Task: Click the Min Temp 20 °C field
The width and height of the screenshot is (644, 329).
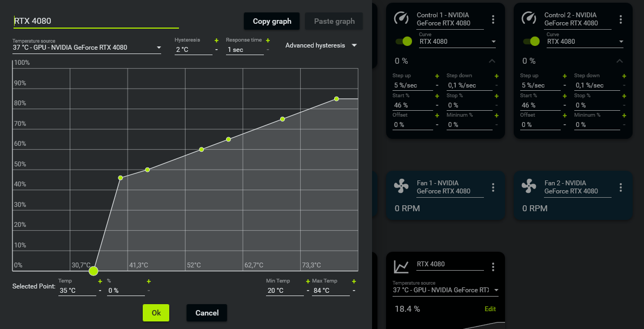Action: (285, 291)
